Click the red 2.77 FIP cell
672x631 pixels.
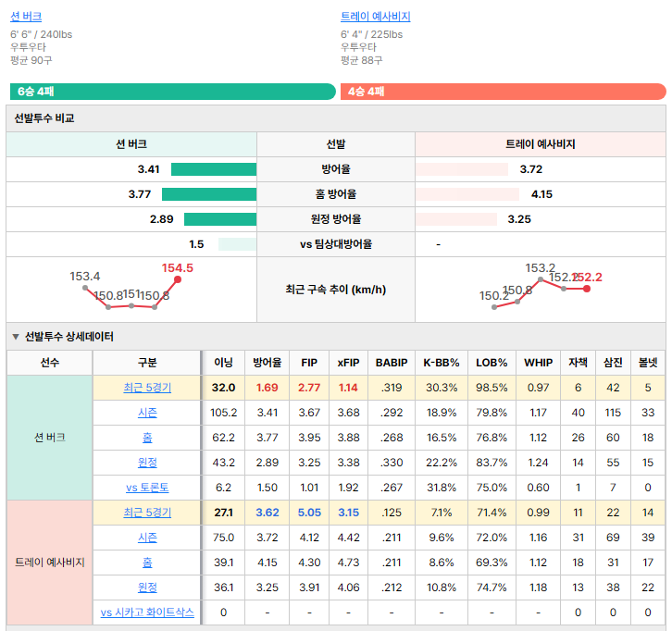pyautogui.click(x=309, y=388)
